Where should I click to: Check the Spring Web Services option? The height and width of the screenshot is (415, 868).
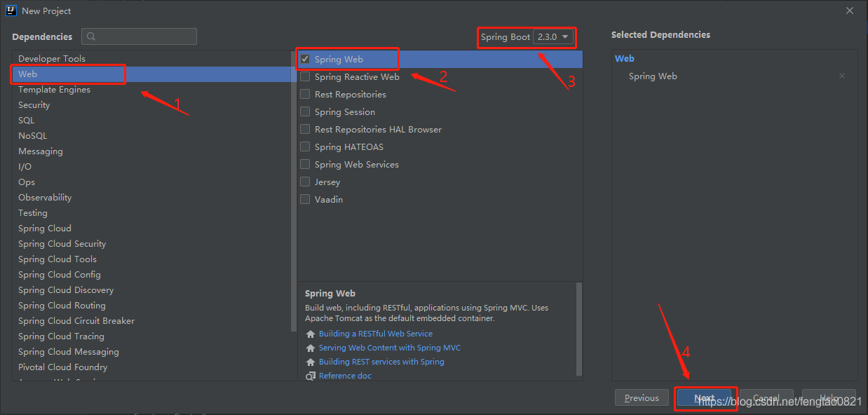tap(305, 165)
